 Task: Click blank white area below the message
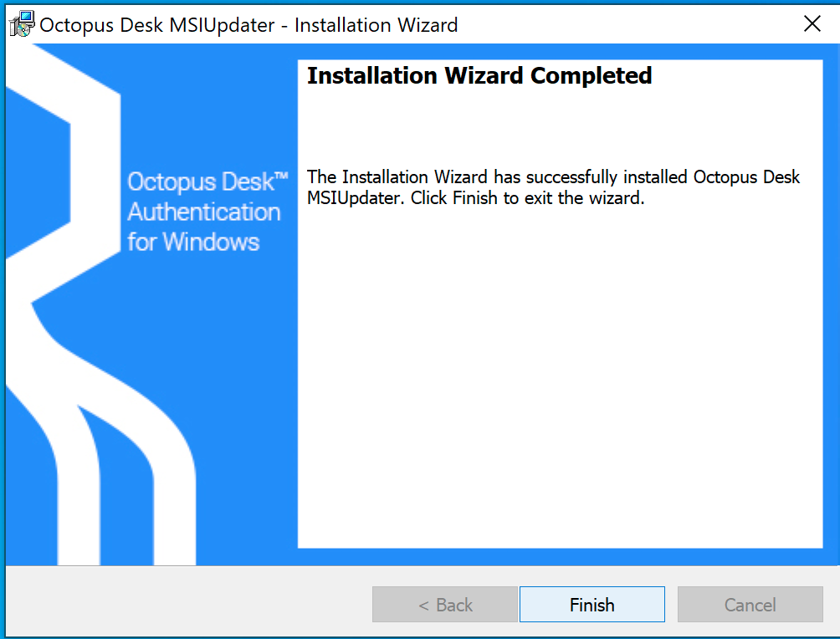click(x=560, y=375)
